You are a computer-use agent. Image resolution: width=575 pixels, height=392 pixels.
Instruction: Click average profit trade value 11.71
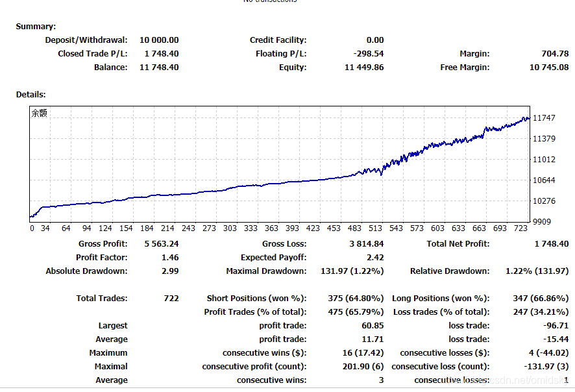[x=373, y=339]
